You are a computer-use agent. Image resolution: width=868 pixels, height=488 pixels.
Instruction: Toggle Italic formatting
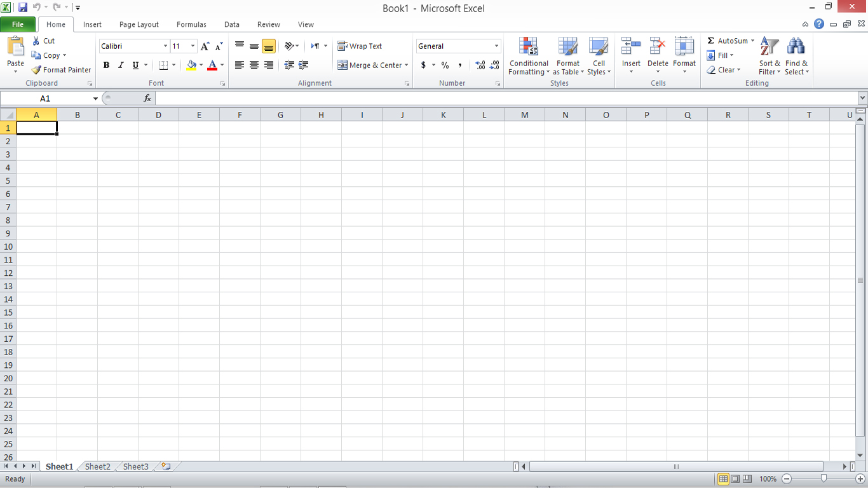tap(121, 65)
